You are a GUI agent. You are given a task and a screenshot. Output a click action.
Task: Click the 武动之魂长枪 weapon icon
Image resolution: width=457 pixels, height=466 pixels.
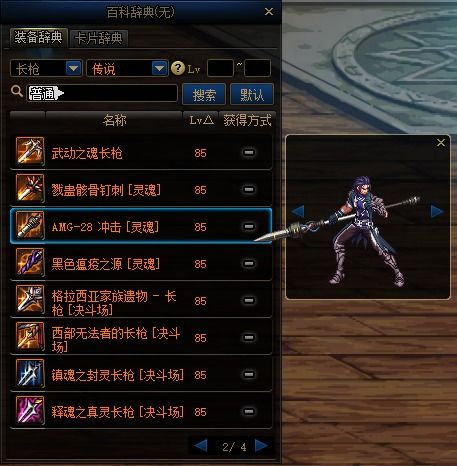(30, 152)
